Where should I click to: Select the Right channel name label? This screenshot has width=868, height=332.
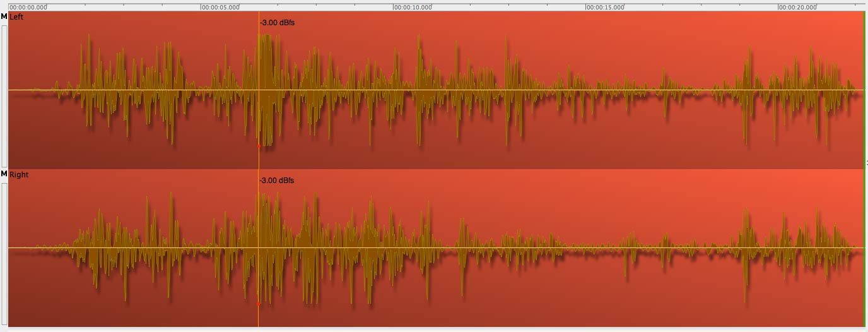19,175
